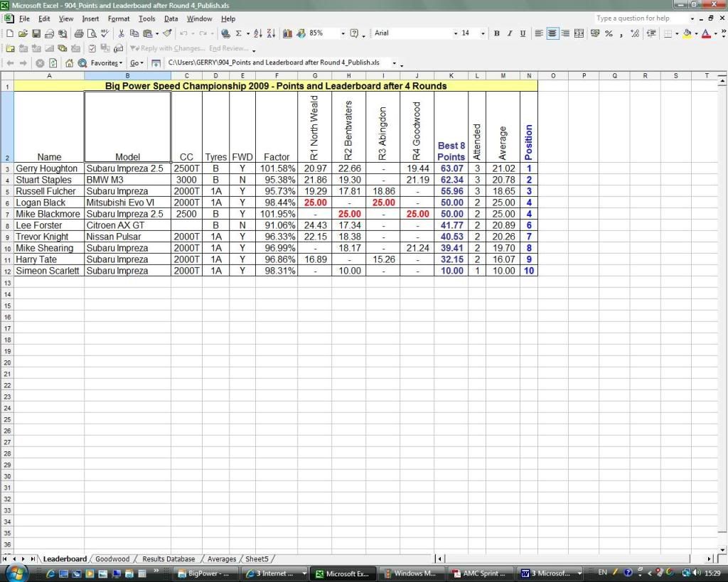Toggle Bold formatting
Screen dimensions: 728x582
tap(497, 33)
